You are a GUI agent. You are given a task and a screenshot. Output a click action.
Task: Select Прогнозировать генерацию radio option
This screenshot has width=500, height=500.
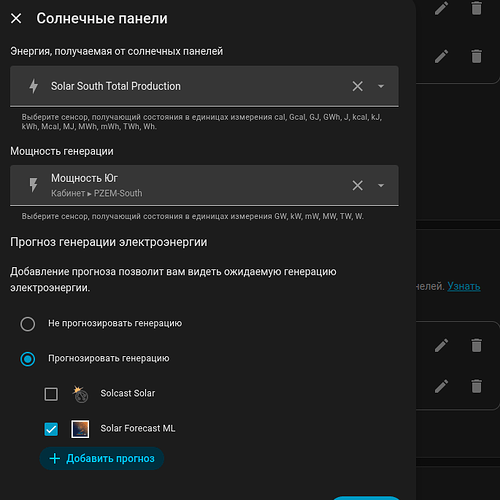[28, 359]
